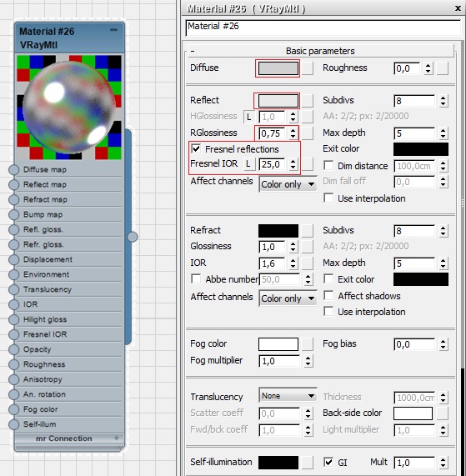Click the Bump map input socket
Screen dimensions: 466x476
(13, 214)
